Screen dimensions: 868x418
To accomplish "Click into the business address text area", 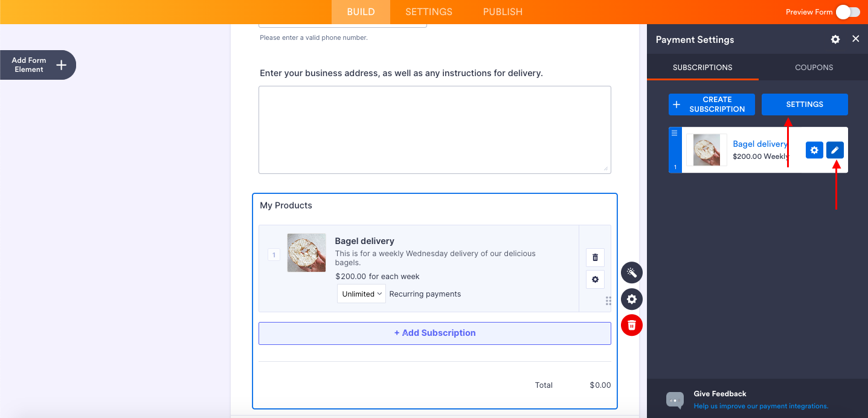I will pyautogui.click(x=435, y=129).
